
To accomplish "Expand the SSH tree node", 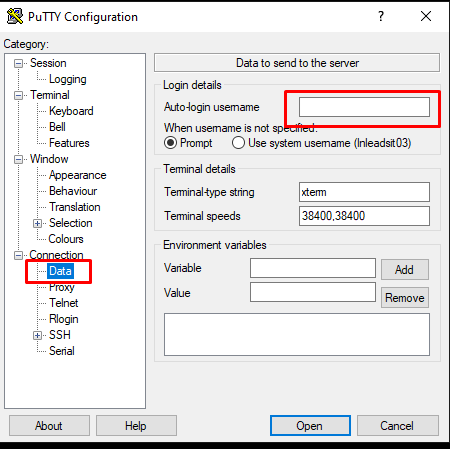I will [x=38, y=335].
